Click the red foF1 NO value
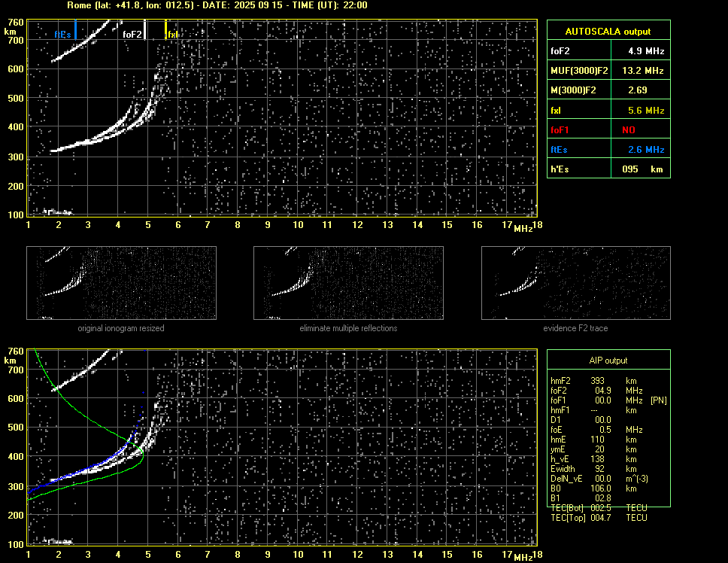728x563 pixels. point(629,130)
